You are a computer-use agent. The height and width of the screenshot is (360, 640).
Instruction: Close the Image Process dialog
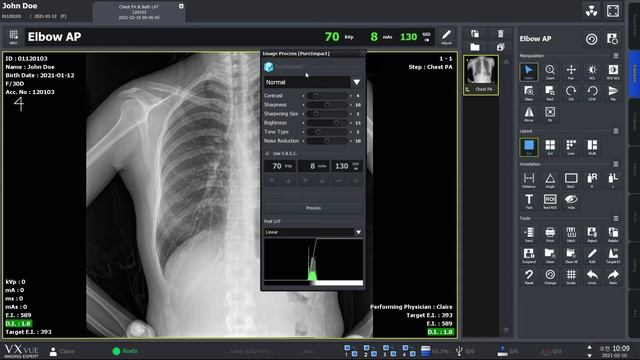tap(362, 53)
